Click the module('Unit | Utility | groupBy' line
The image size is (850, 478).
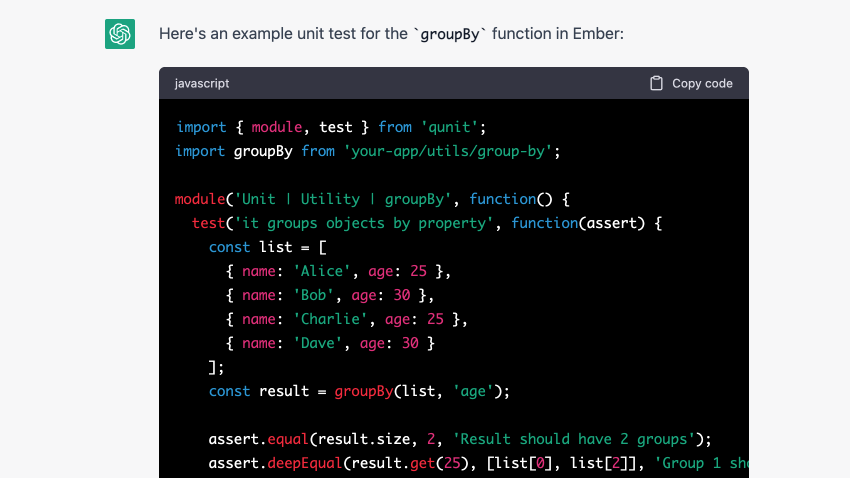[x=372, y=199]
